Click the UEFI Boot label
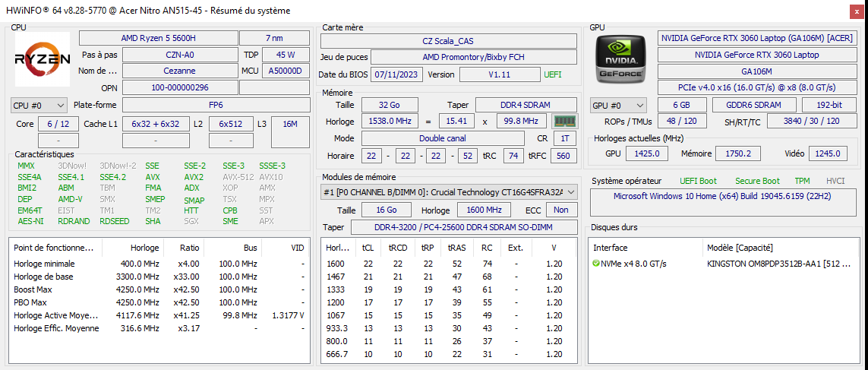 point(698,181)
